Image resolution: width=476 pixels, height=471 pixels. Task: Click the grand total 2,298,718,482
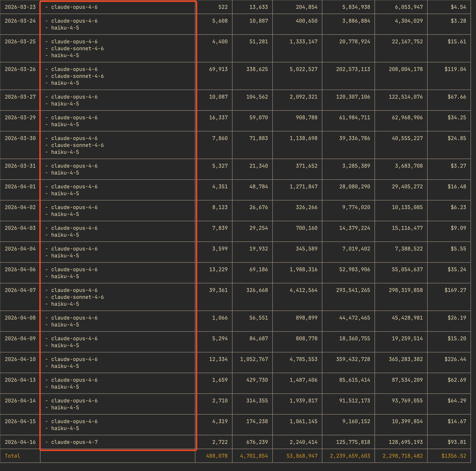click(403, 456)
